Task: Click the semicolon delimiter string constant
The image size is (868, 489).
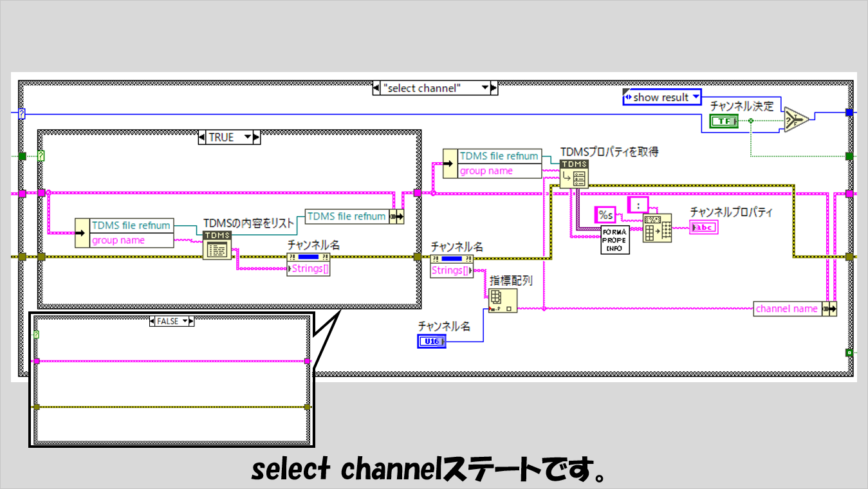Action: click(638, 205)
